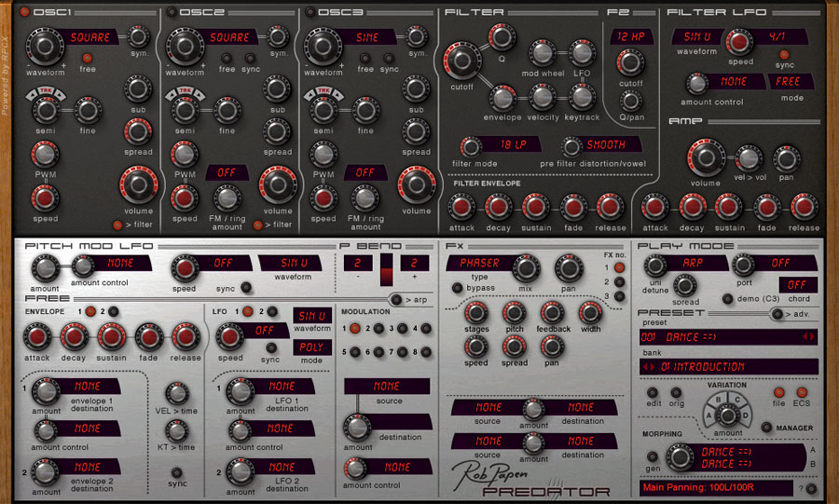
Task: Toggle the OSC3 power LED
Action: tap(309, 12)
